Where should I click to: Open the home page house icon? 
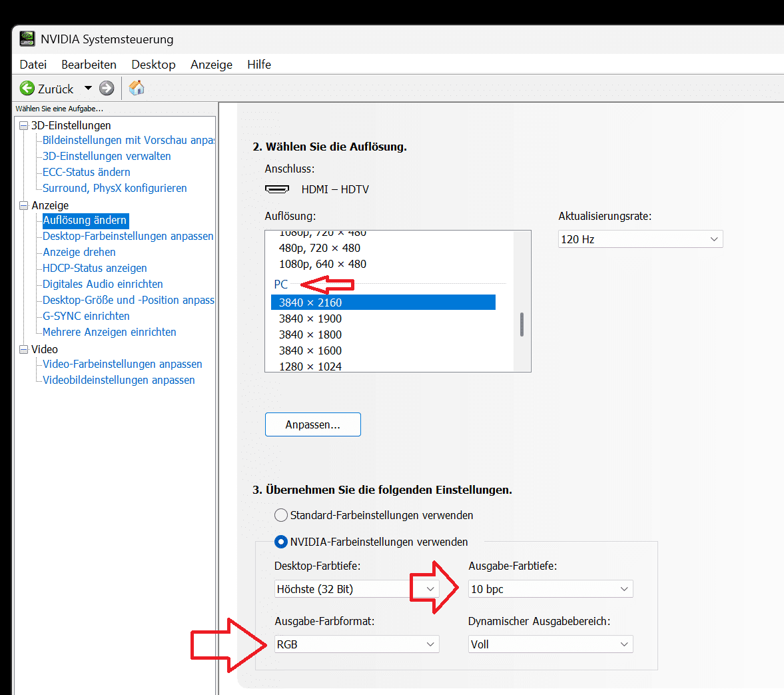point(137,88)
